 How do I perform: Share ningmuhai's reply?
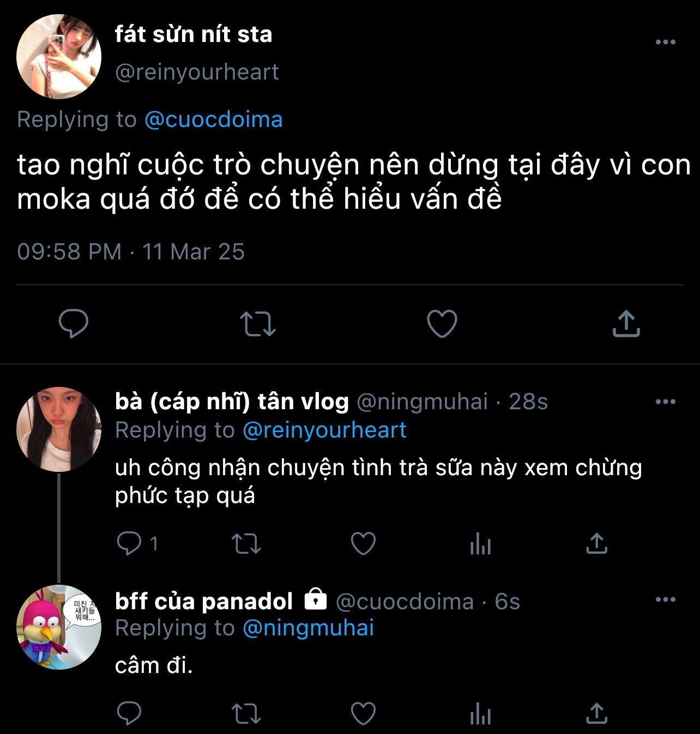pos(596,543)
